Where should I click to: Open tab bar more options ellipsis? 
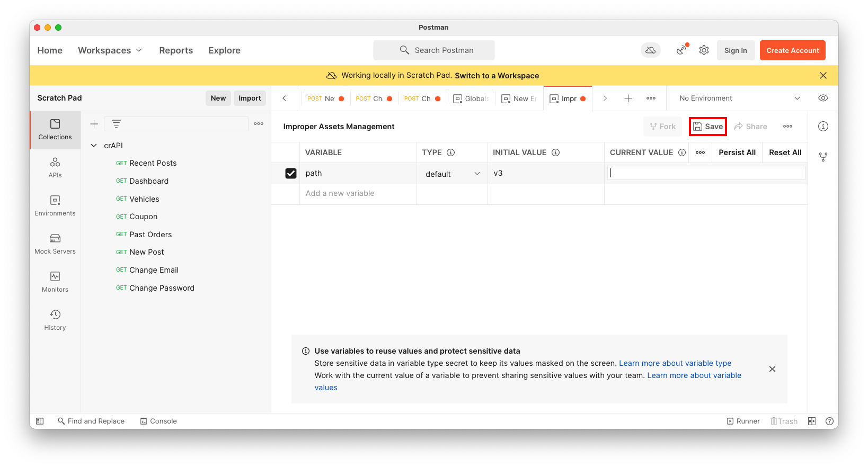click(651, 98)
